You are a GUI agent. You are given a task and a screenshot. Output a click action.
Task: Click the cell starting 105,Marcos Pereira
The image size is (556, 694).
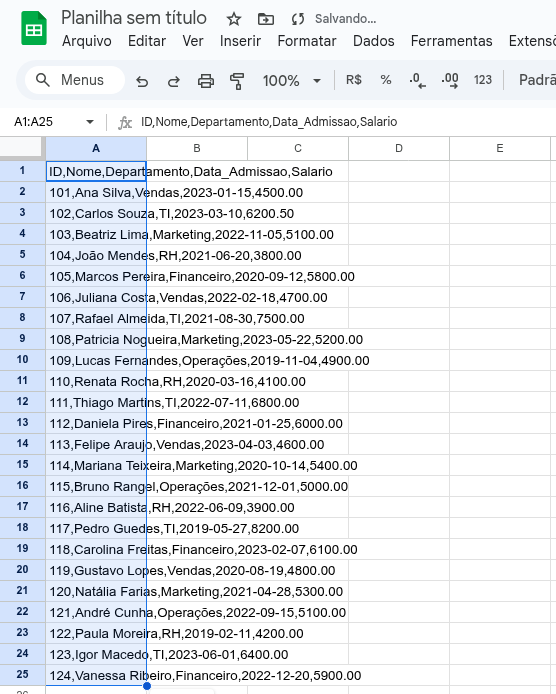tap(96, 277)
